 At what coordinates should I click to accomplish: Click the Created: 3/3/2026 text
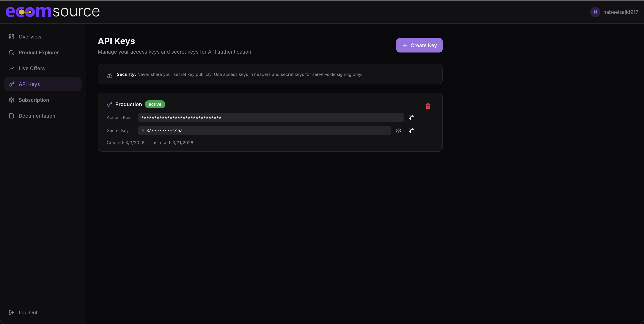click(x=125, y=143)
